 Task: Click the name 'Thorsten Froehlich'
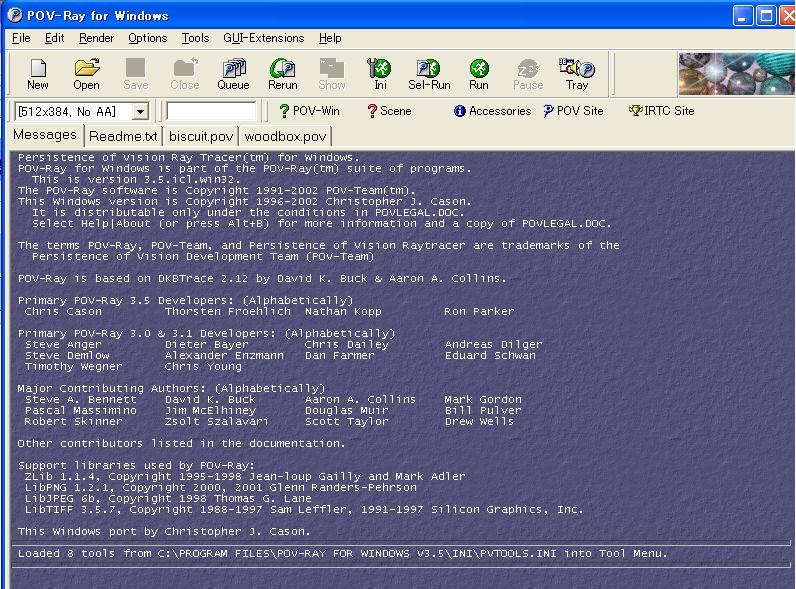(x=228, y=311)
